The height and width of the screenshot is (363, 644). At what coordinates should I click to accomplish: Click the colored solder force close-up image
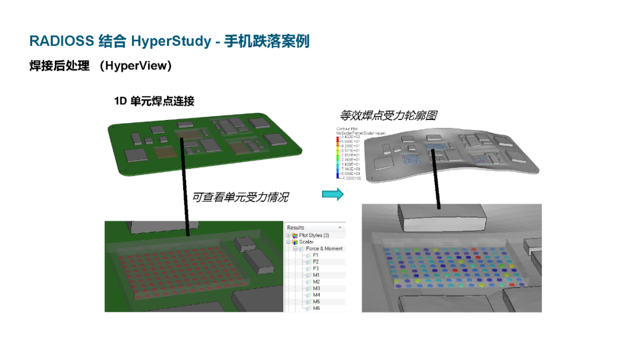pos(452,258)
